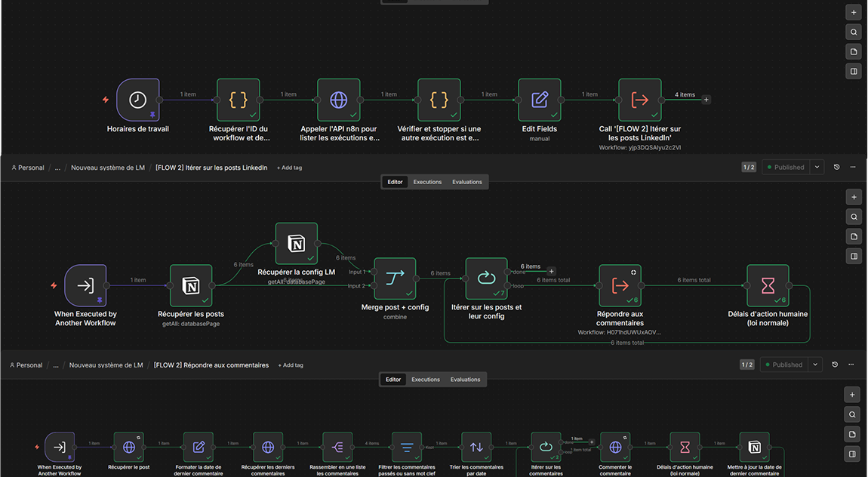Open the Executions tab in the Itérer sur les posts LinkedIn workflow
Viewport: 868px width, 477px height.
point(427,182)
